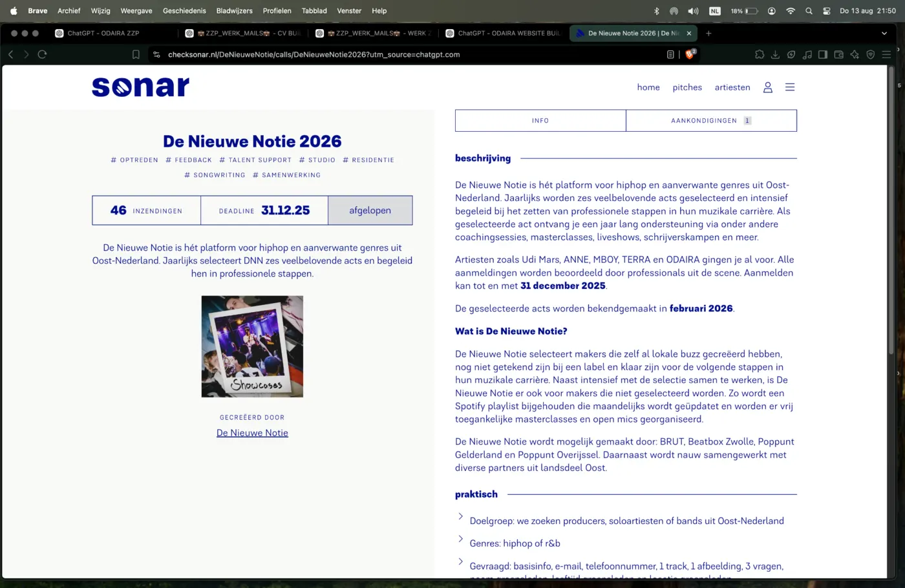
Task: Open the Sonar site hamburger menu
Action: click(790, 87)
